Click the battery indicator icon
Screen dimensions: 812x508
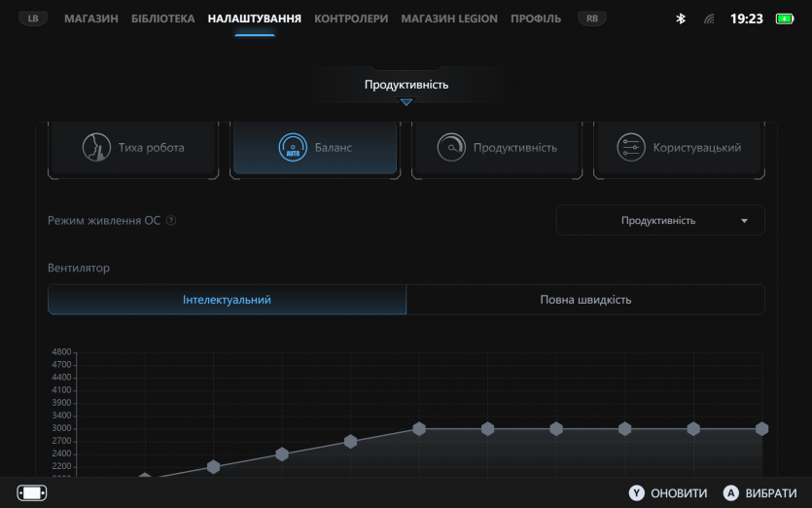784,18
